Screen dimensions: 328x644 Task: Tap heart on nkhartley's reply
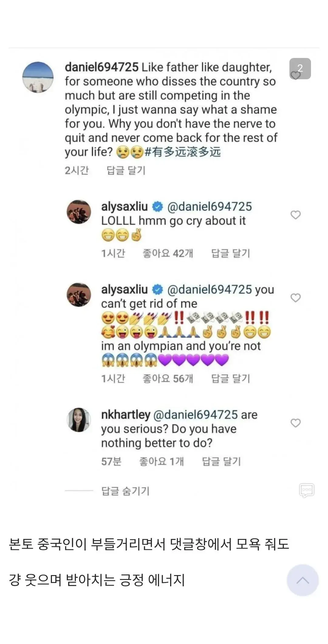pos(296,423)
